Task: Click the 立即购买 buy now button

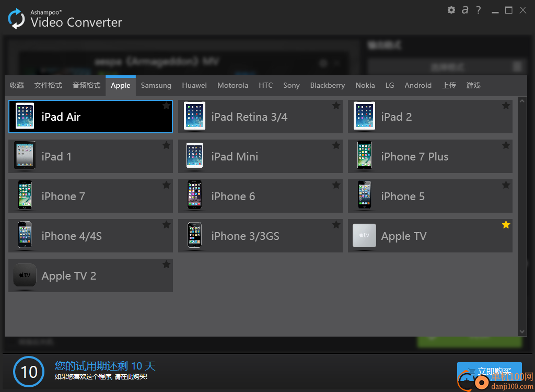Action: (x=489, y=372)
